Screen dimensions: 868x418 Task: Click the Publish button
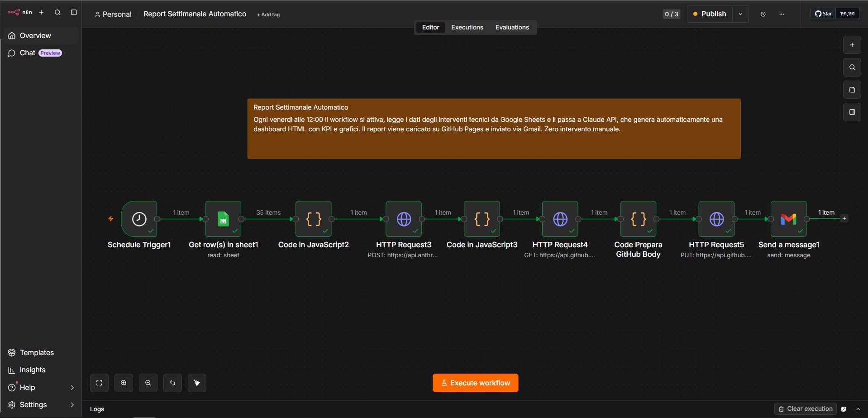pos(709,14)
